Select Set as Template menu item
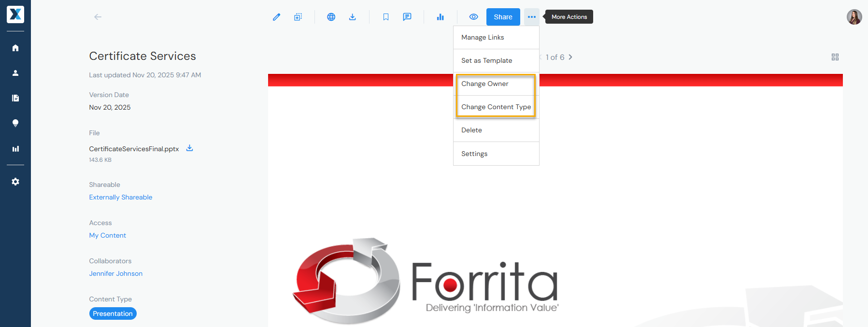This screenshot has width=868, height=327. click(x=496, y=60)
